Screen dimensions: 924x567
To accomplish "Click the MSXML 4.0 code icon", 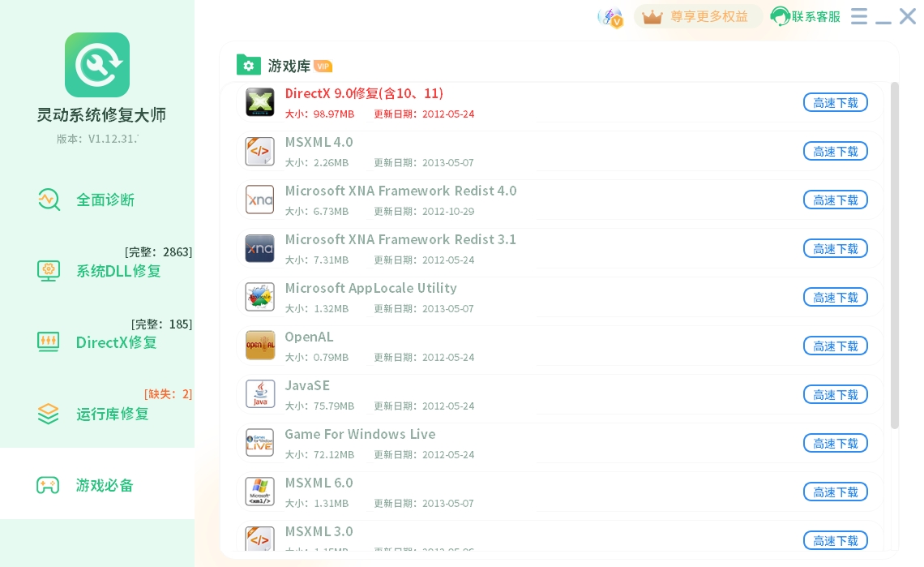I will [260, 151].
